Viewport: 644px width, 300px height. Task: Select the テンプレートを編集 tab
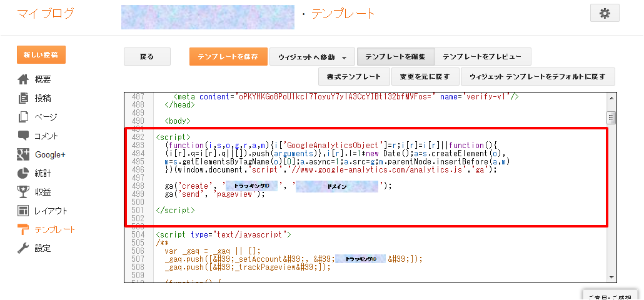pos(396,57)
